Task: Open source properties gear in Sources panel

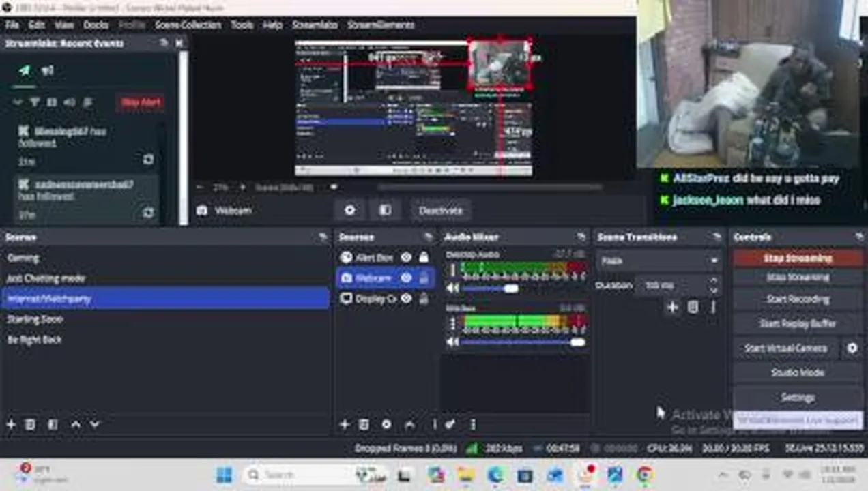Action: 386,424
